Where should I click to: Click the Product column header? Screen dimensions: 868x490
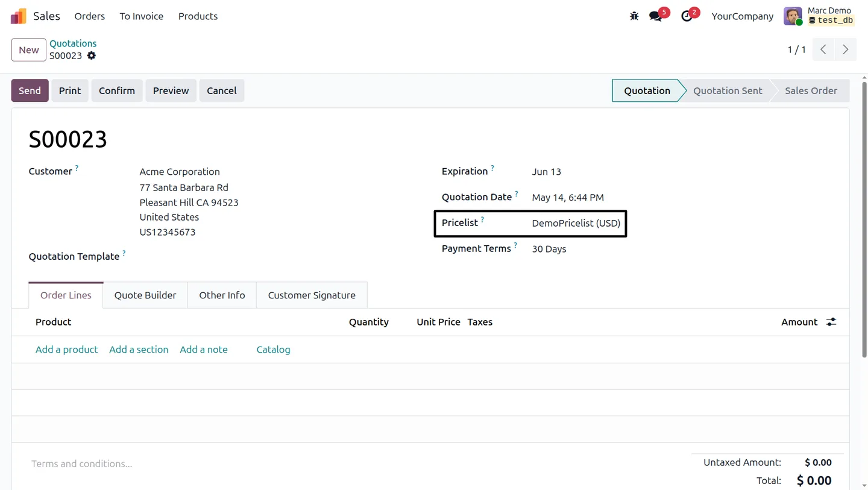pos(53,322)
